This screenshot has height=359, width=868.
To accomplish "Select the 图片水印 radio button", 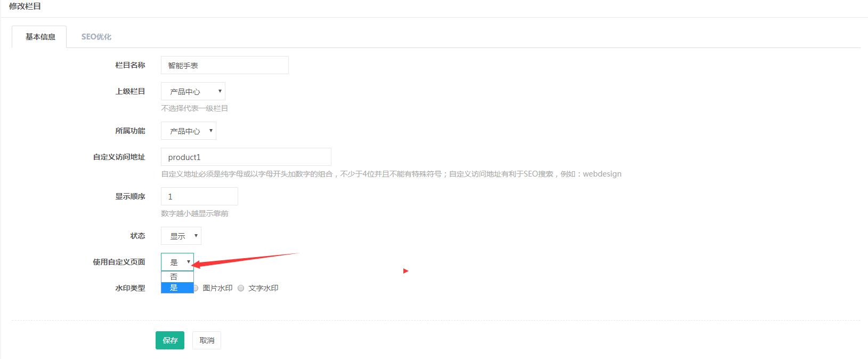I will tap(196, 288).
